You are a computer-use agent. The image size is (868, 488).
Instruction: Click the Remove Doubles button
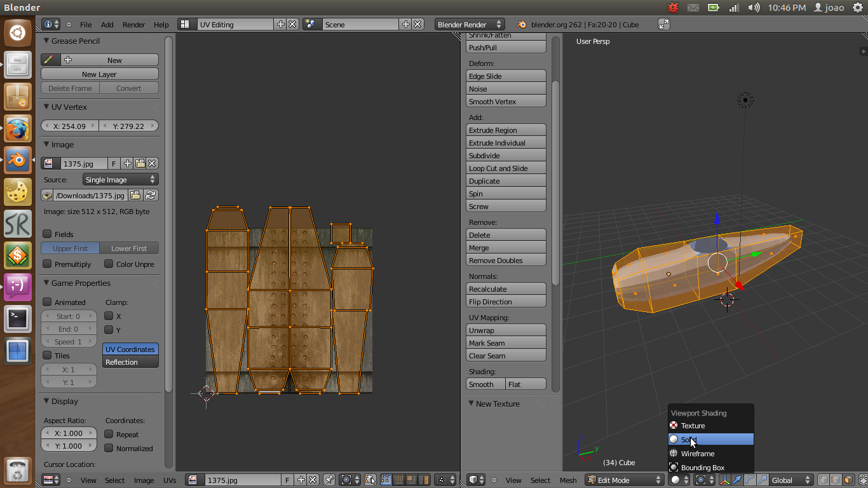pos(506,261)
